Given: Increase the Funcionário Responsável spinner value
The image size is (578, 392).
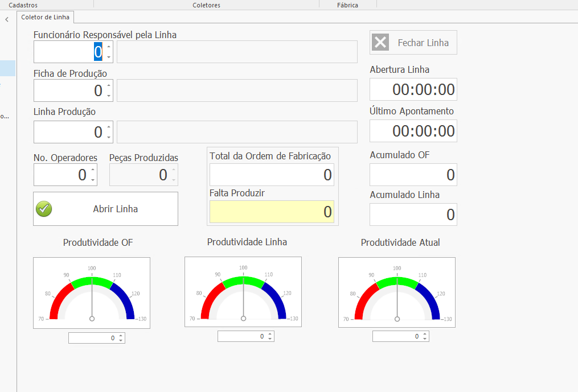Looking at the screenshot, I should click(x=109, y=47).
